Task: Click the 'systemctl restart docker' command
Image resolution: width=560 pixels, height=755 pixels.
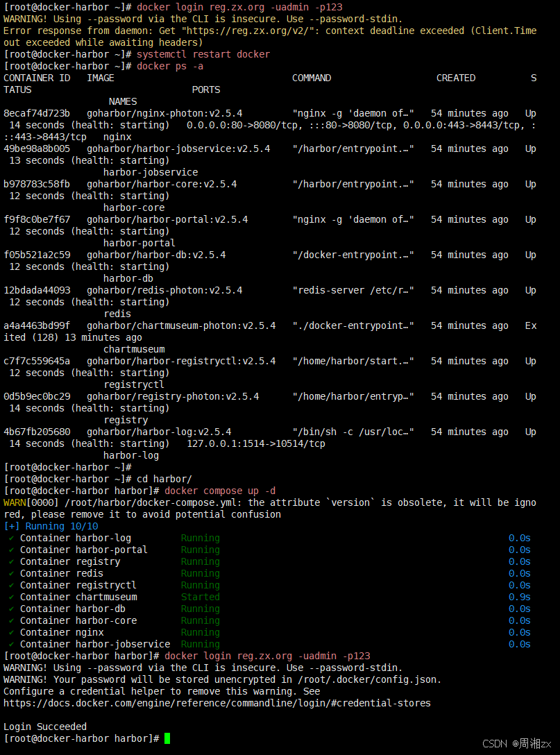Action: click(x=203, y=54)
